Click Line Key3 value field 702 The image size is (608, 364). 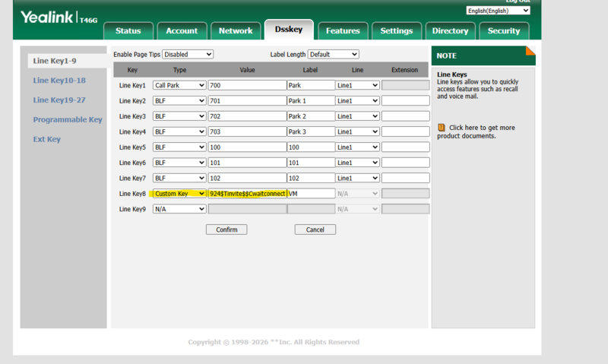click(247, 116)
